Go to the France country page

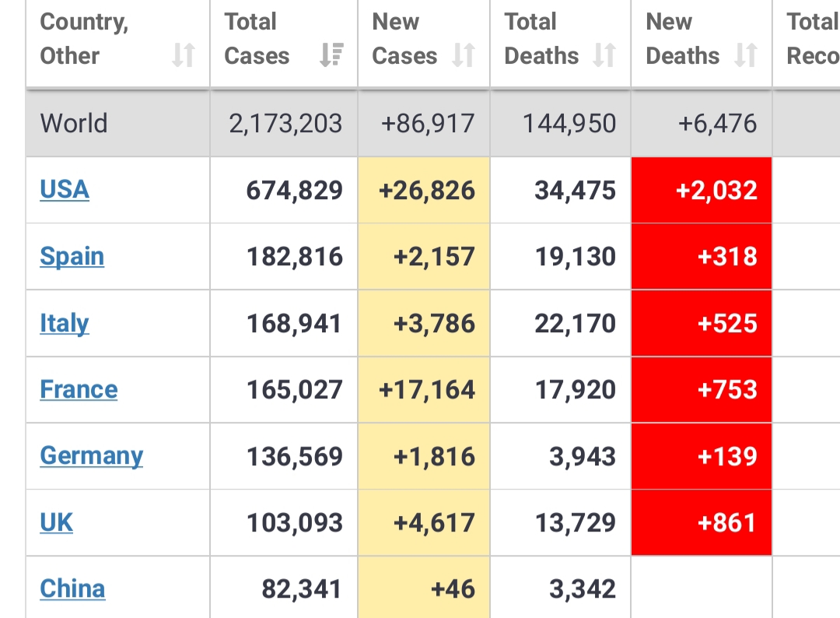pyautogui.click(x=79, y=390)
